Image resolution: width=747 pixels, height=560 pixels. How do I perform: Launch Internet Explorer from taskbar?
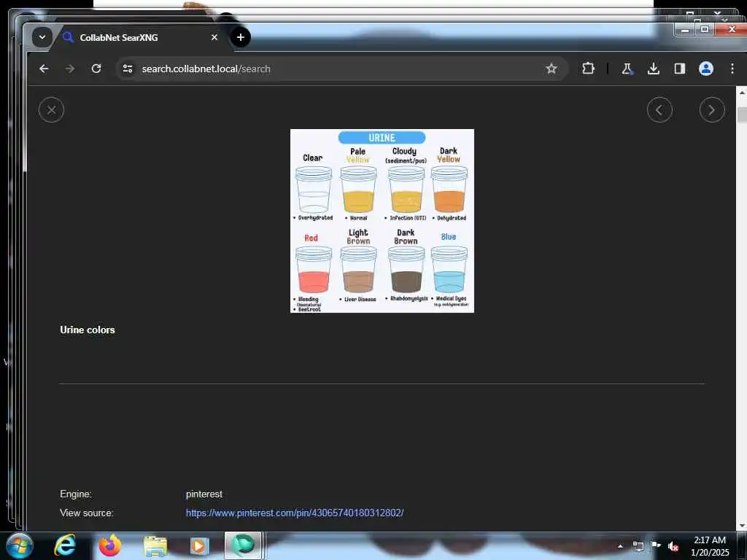[65, 545]
